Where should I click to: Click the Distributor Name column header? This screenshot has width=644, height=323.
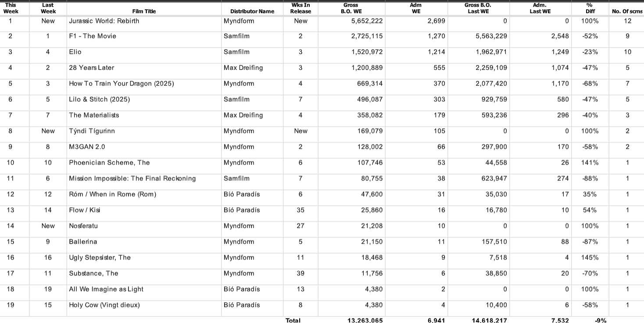pos(252,11)
